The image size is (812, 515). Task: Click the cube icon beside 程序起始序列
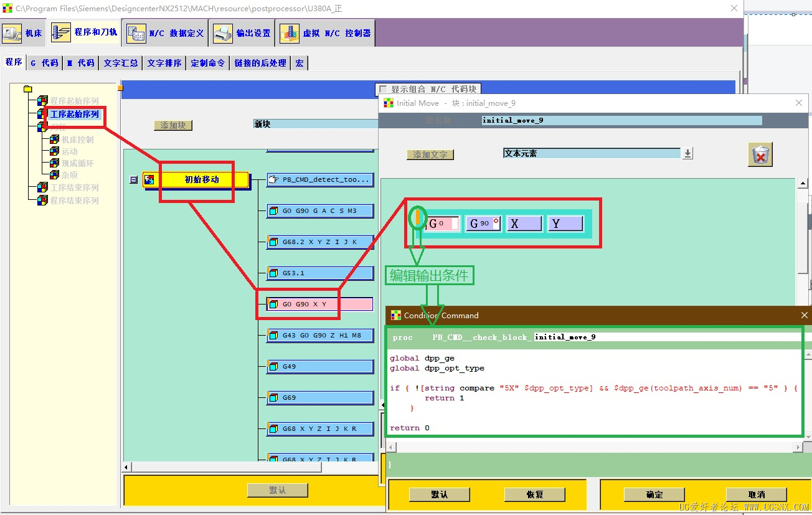(42, 101)
